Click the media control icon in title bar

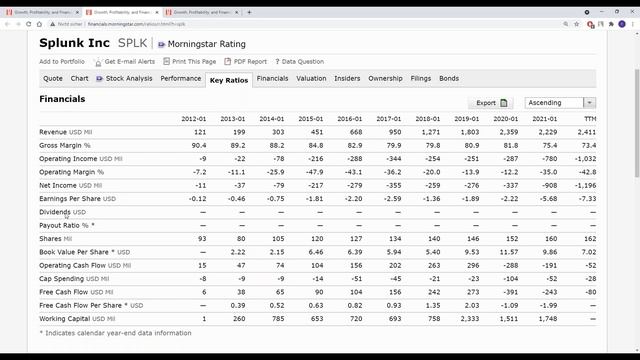(x=587, y=12)
